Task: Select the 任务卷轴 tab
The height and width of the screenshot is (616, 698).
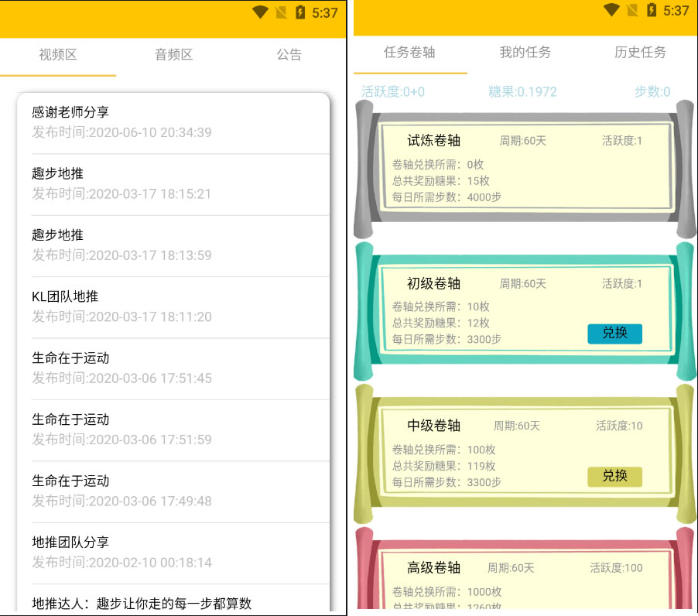Action: [409, 53]
